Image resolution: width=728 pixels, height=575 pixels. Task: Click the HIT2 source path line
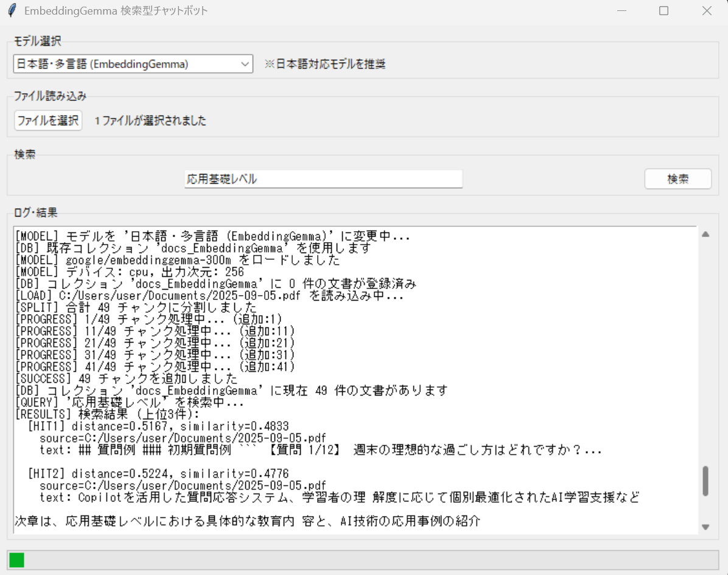[183, 486]
